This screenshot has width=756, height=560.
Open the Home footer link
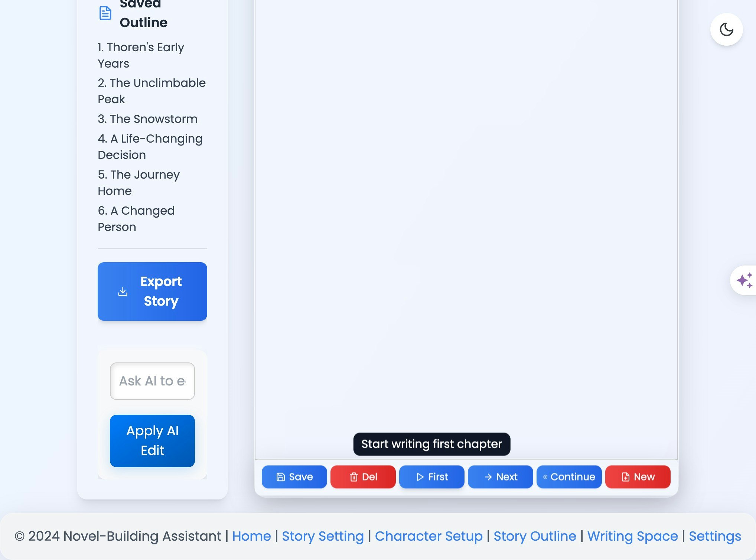[251, 536]
